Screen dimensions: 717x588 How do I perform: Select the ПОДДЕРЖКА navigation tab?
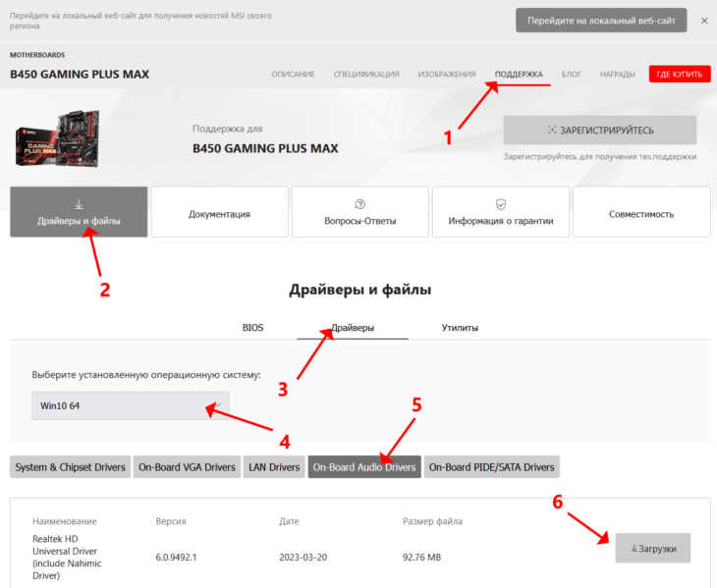[519, 74]
